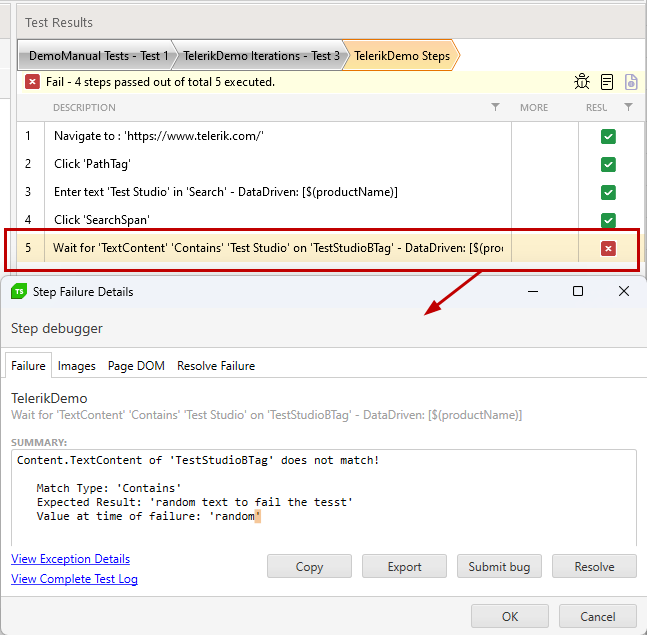Click the Test Studio logo in dialog title

click(19, 291)
